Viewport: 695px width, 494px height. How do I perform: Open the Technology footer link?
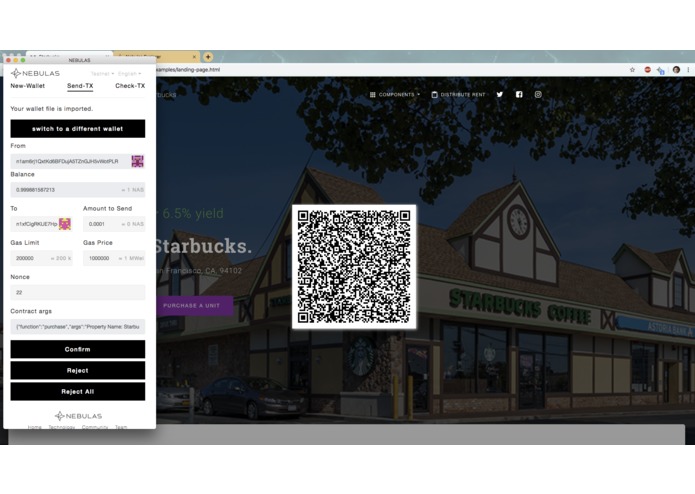62,427
